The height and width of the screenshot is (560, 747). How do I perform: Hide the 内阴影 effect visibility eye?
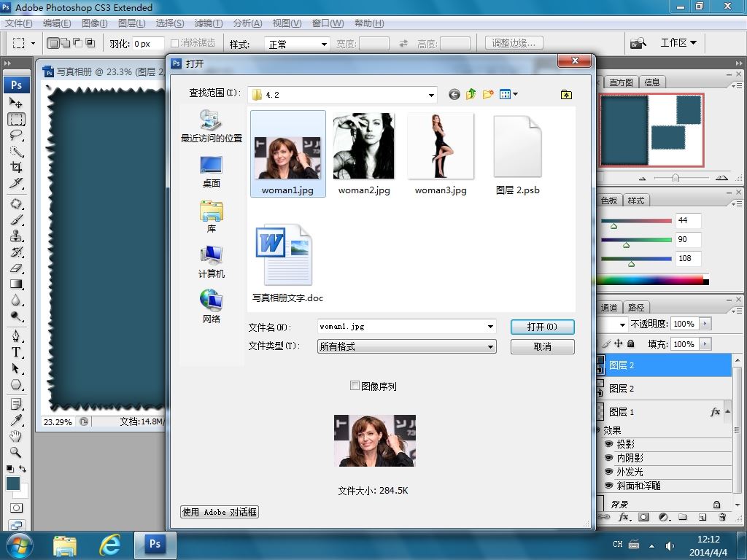[608, 458]
